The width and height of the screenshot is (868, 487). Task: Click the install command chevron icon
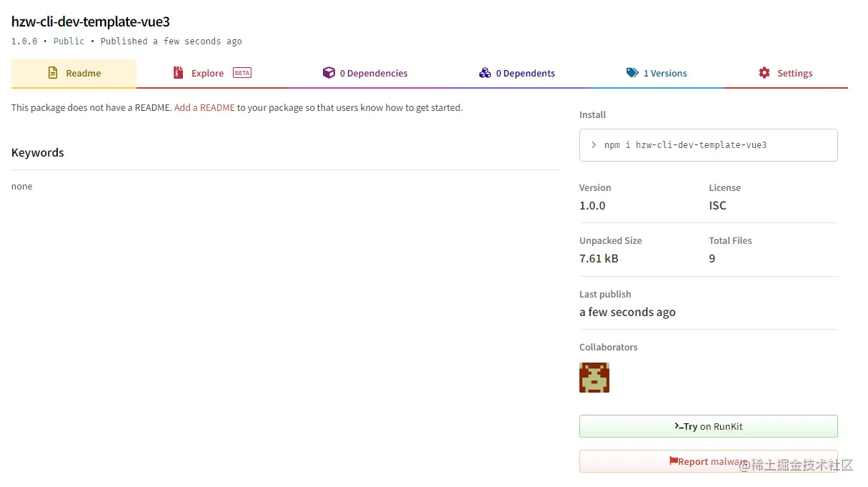pyautogui.click(x=594, y=145)
